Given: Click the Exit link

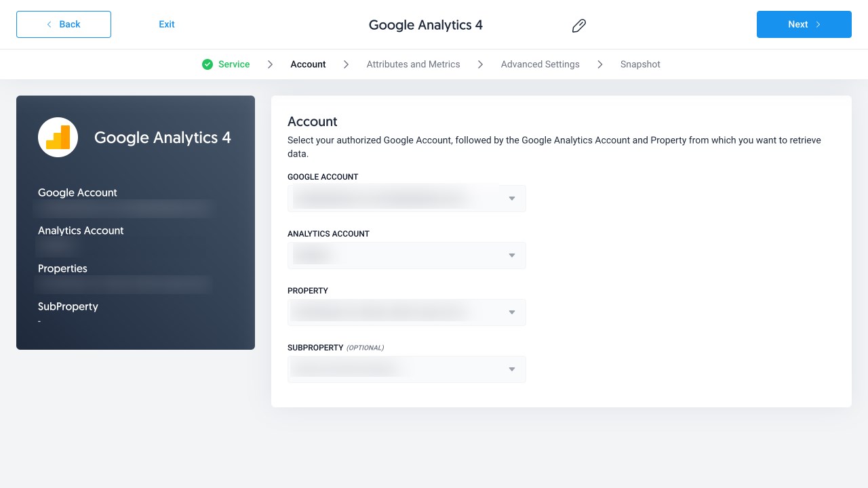Looking at the screenshot, I should coord(167,24).
